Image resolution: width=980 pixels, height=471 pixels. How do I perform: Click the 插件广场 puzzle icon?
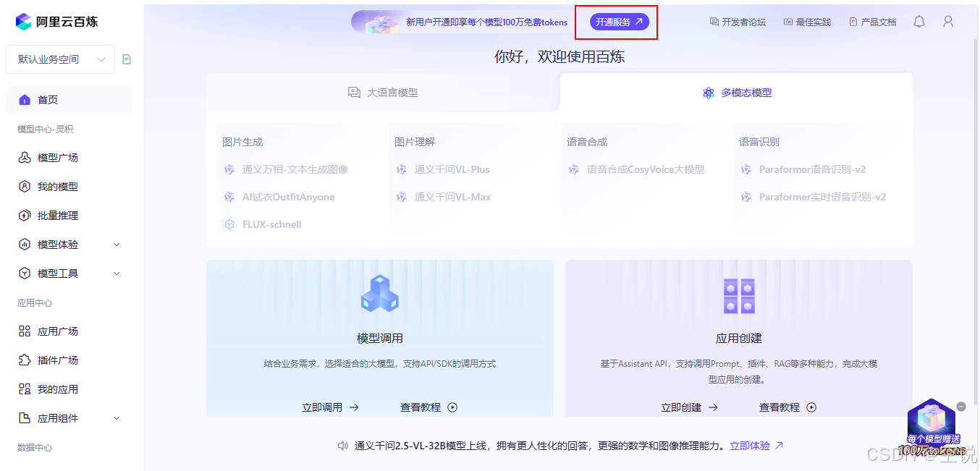pos(25,360)
